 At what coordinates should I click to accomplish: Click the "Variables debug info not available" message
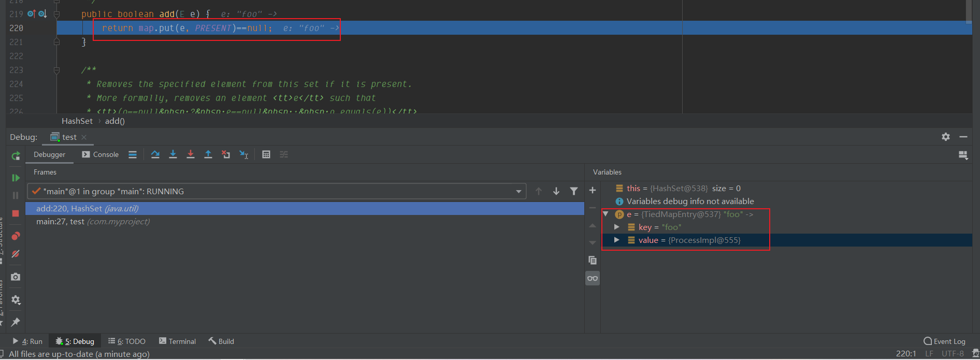pyautogui.click(x=690, y=201)
